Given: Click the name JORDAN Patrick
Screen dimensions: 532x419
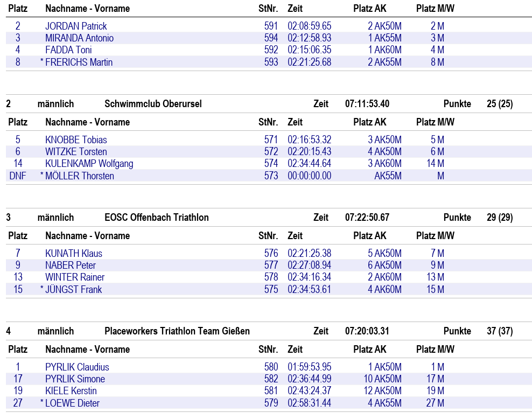Looking at the screenshot, I should [x=76, y=26].
